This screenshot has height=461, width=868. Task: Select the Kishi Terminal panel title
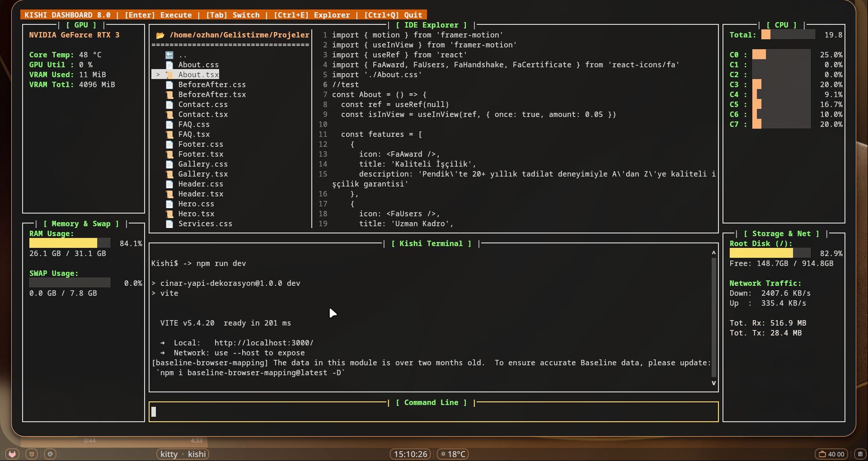tap(432, 244)
